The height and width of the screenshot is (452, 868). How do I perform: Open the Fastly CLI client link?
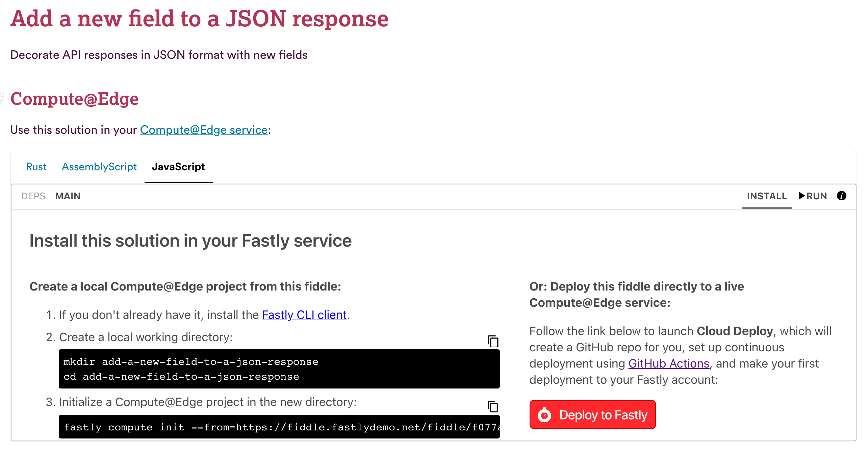point(304,315)
